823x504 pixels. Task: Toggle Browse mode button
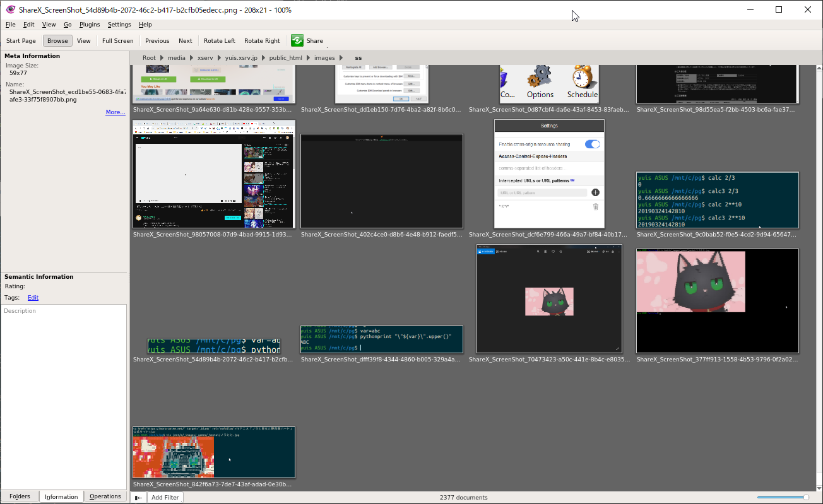(57, 41)
